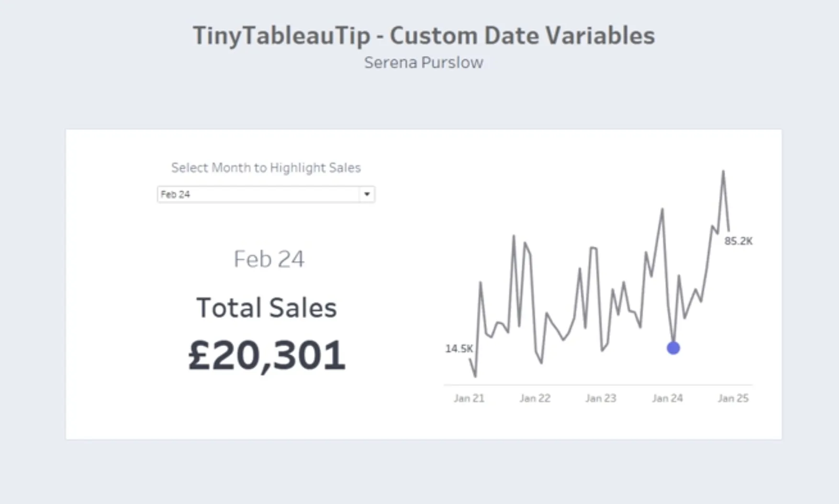The width and height of the screenshot is (839, 504).
Task: Select the Jan 22 axis label
Action: 535,398
